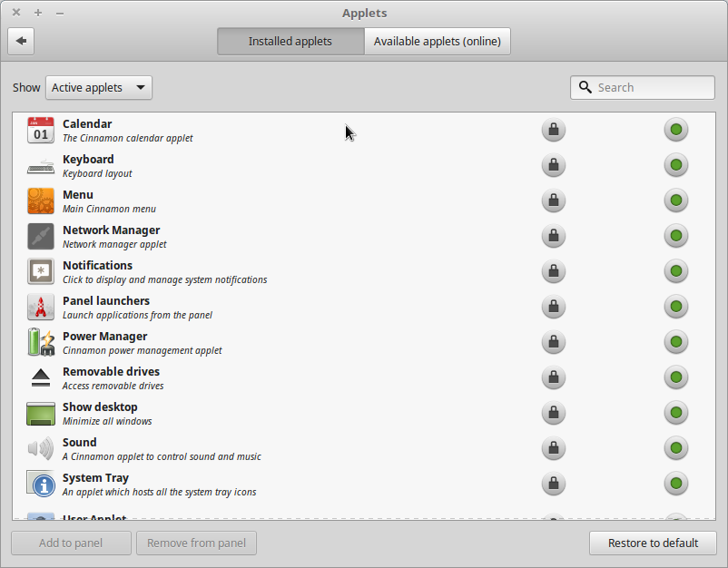This screenshot has height=568, width=728.
Task: Toggle green status indicator for System Tray
Action: (x=676, y=484)
